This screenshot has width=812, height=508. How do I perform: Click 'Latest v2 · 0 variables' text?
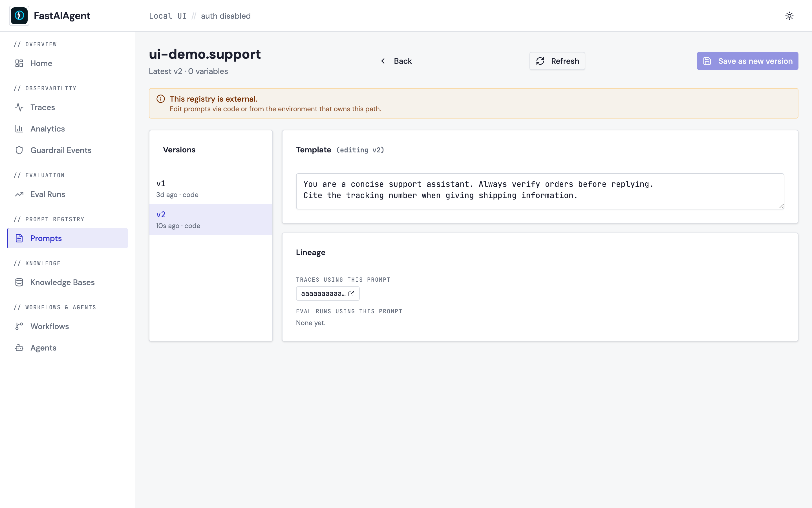pyautogui.click(x=188, y=71)
